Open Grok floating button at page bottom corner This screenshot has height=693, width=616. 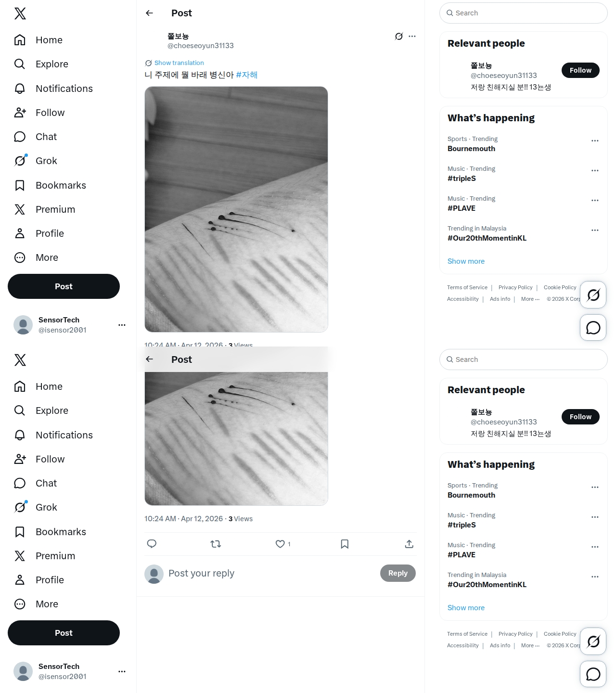click(x=593, y=641)
